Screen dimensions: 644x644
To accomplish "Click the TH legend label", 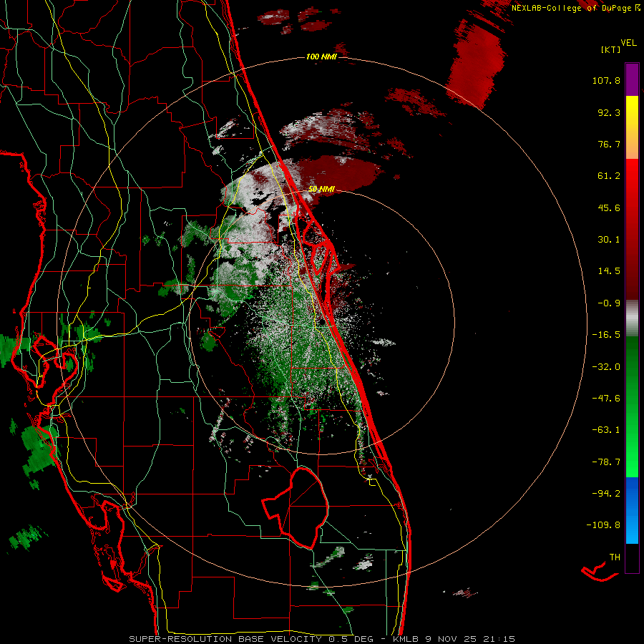I will (615, 557).
